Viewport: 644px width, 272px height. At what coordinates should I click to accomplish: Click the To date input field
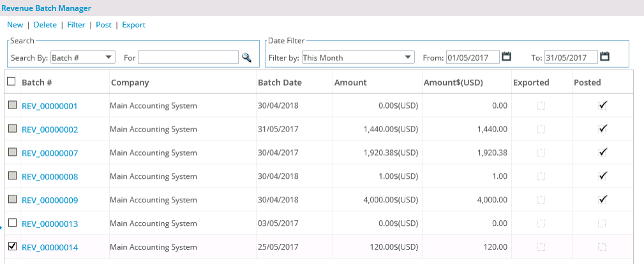571,57
